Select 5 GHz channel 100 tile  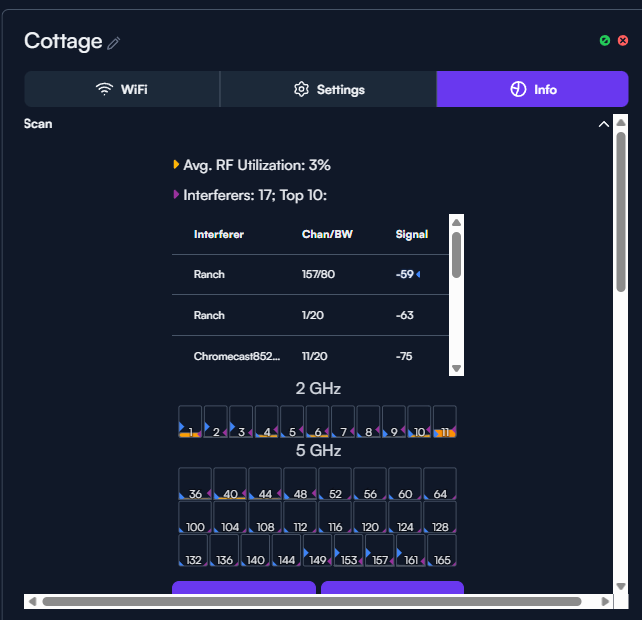tap(195, 517)
